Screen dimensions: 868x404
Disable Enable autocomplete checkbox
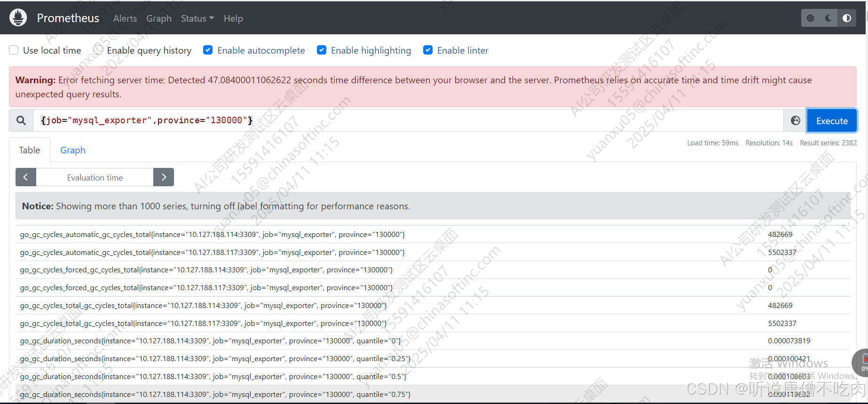point(208,50)
